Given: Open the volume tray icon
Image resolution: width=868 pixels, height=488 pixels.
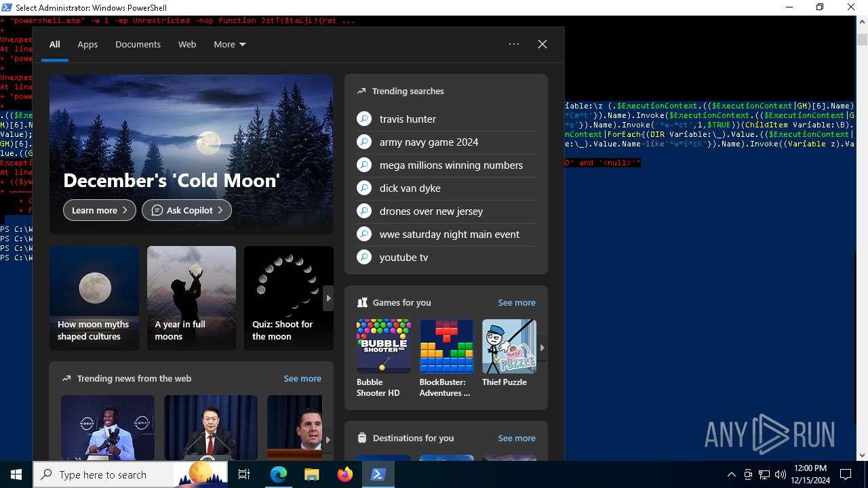Looking at the screenshot, I should pos(780,474).
